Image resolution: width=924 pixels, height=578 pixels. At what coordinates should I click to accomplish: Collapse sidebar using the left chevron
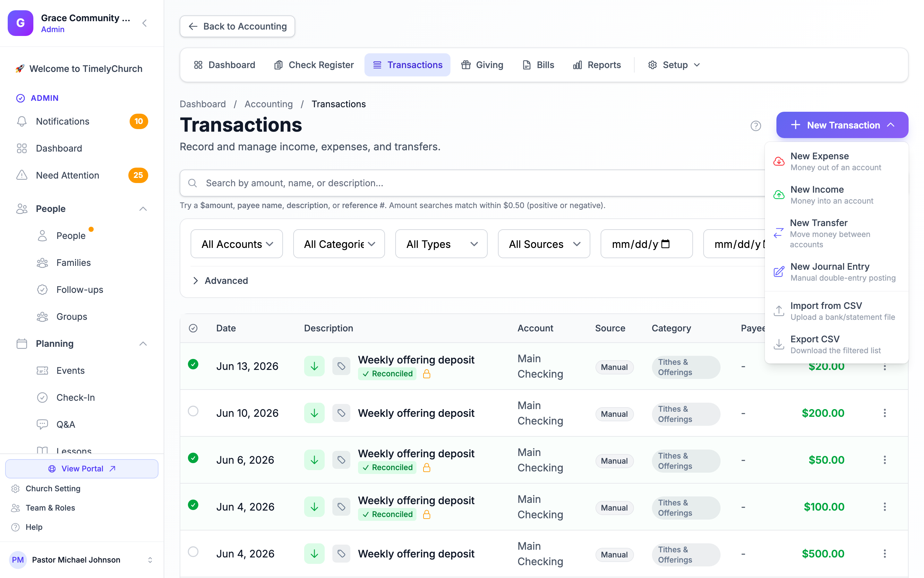[x=145, y=23]
